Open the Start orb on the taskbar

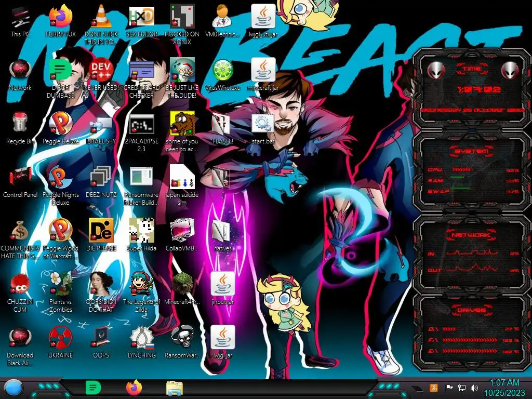14,388
